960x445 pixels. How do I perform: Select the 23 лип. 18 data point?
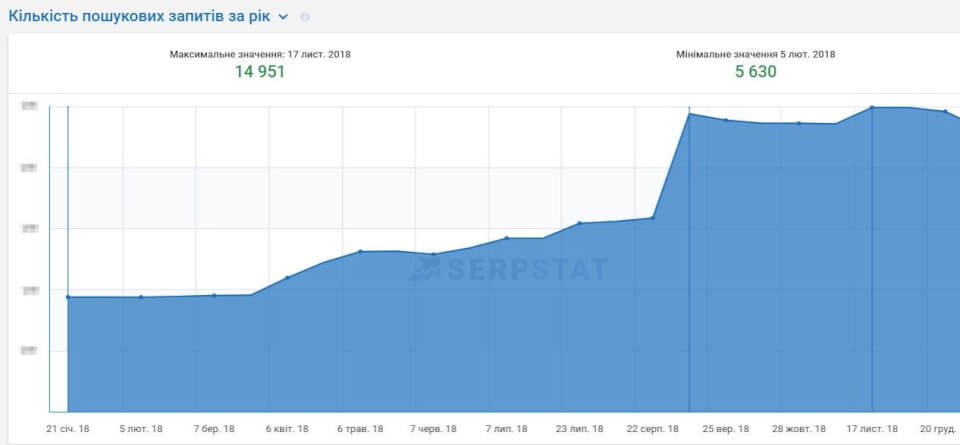(580, 223)
